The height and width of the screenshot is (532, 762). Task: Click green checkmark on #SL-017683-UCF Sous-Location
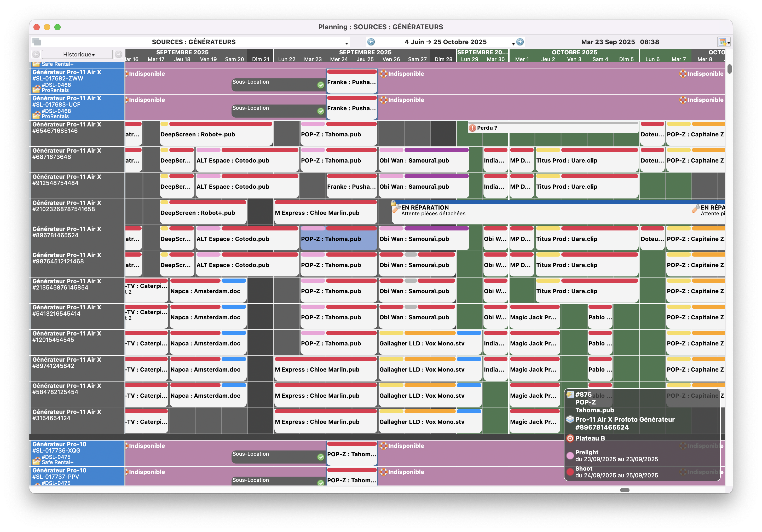click(321, 111)
